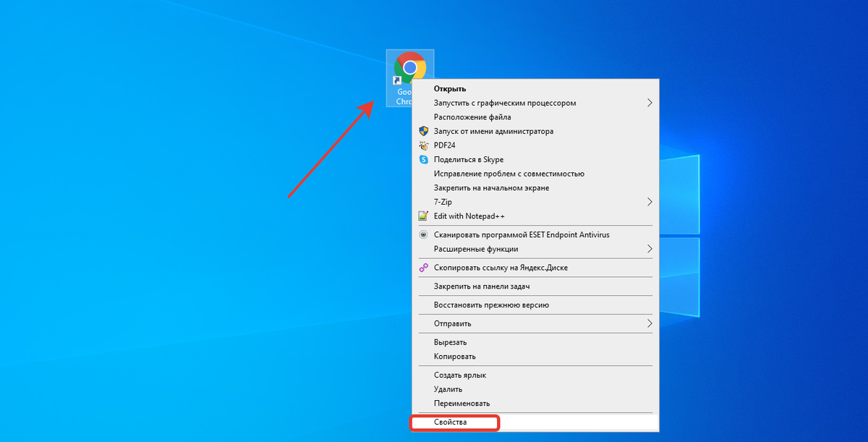Expand Запустить с графическим процессором submenu

[535, 103]
